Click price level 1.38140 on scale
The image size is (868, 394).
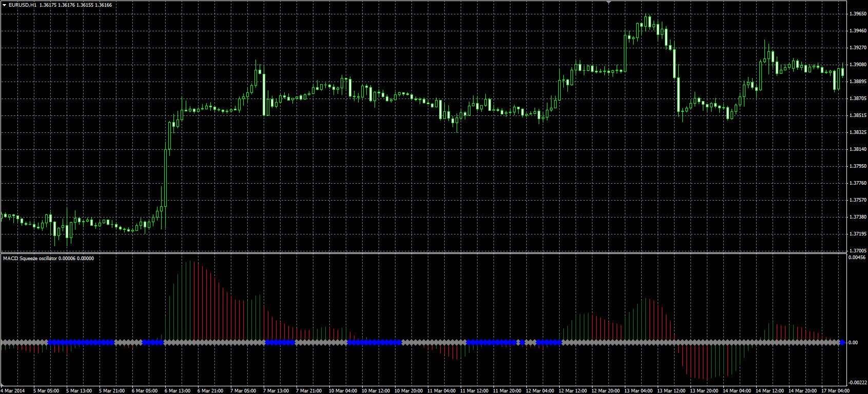click(x=858, y=149)
